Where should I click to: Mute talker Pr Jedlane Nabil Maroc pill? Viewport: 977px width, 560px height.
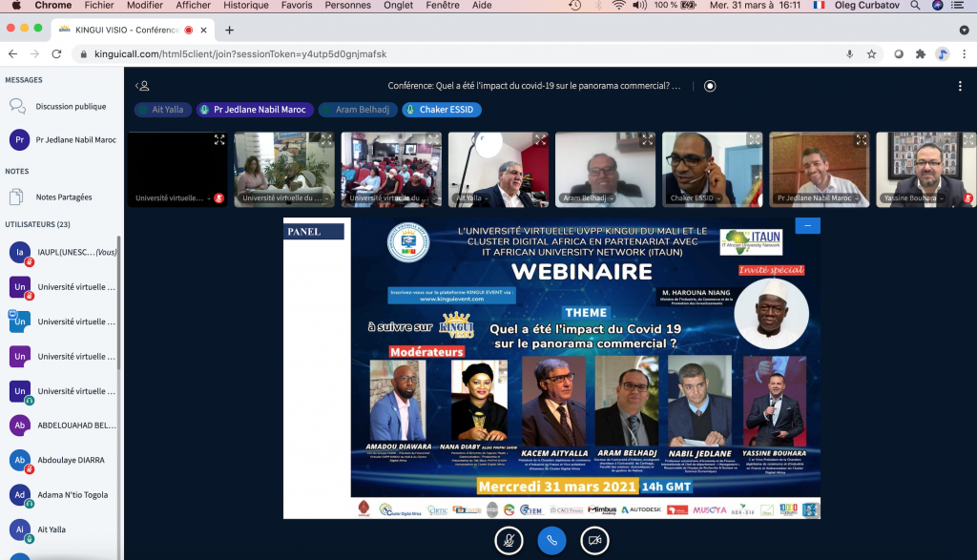tap(254, 110)
